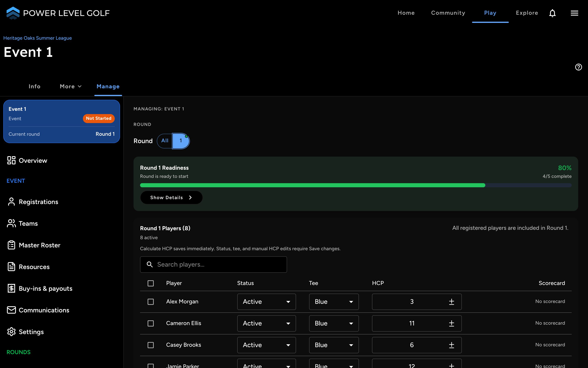Click the Master Roster clipboard icon
Image resolution: width=588 pixels, height=368 pixels.
pos(11,245)
